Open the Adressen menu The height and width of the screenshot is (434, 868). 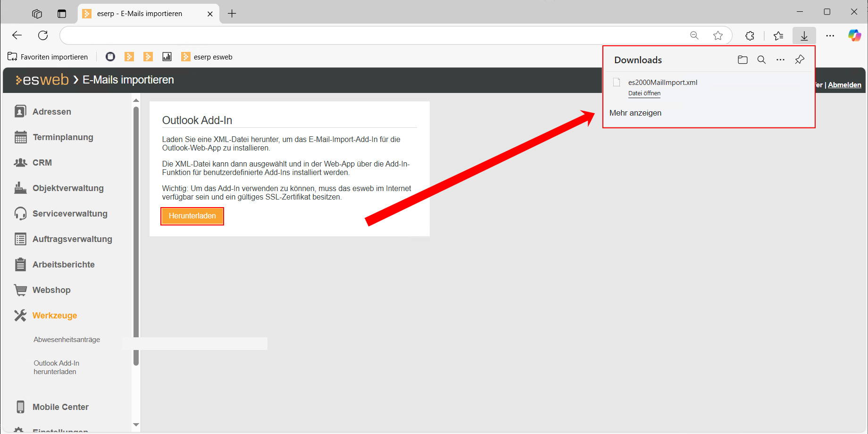(x=52, y=112)
